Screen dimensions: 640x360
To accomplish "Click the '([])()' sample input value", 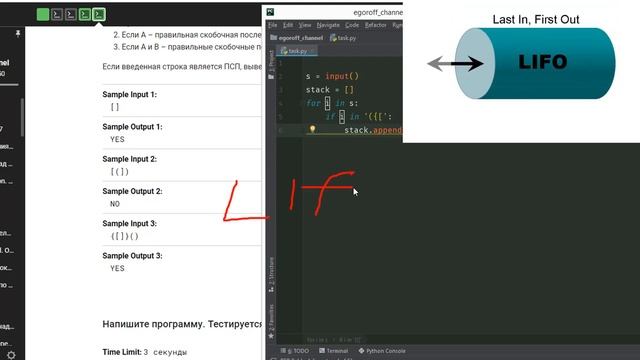I will tap(124, 236).
